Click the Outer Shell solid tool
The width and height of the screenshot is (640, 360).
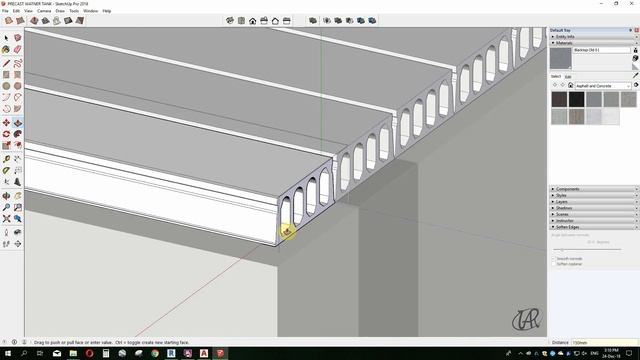(313, 20)
